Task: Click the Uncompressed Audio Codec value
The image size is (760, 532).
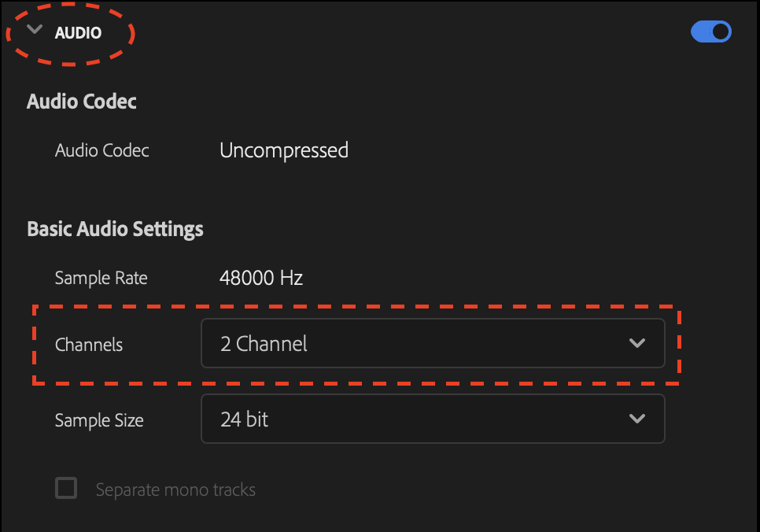Action: [x=284, y=150]
